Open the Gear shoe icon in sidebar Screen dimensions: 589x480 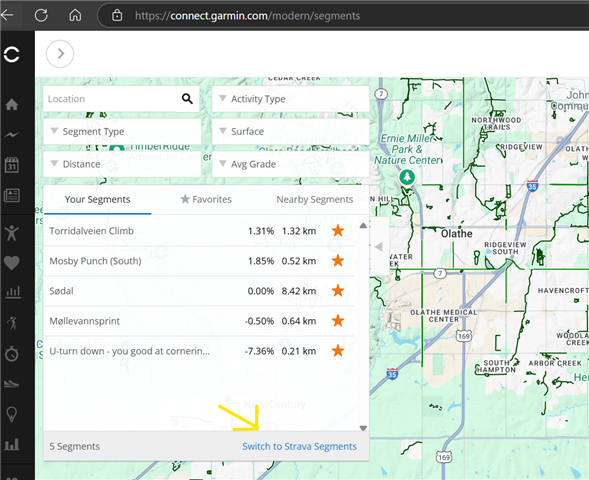pos(12,383)
